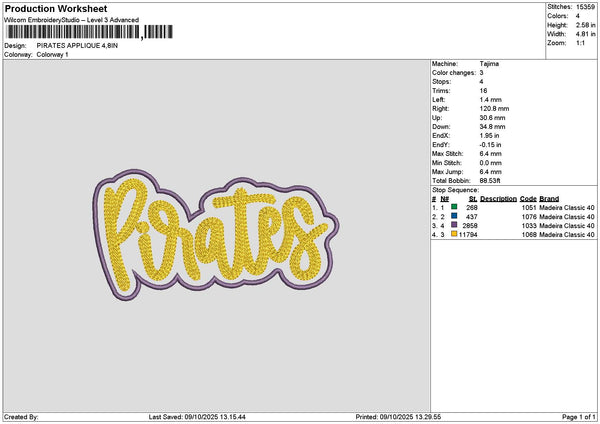Click the zoom value '1:1'
Viewport: 600px width, 424px height.
pos(580,43)
